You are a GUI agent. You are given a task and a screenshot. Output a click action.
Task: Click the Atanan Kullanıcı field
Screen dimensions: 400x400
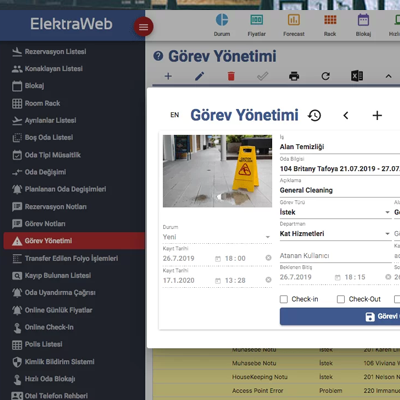tap(335, 256)
